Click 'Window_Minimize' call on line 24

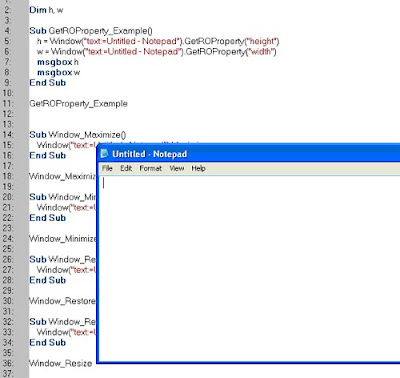tap(63, 239)
